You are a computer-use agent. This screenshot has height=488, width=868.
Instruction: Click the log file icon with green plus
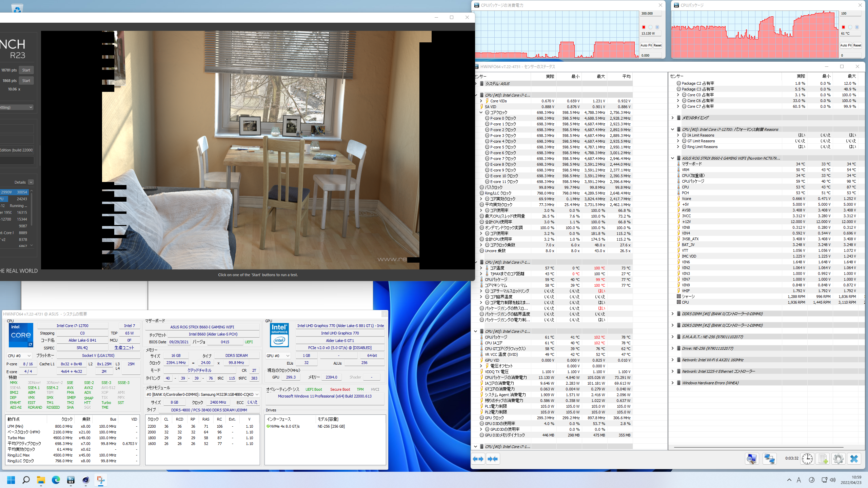point(823,459)
